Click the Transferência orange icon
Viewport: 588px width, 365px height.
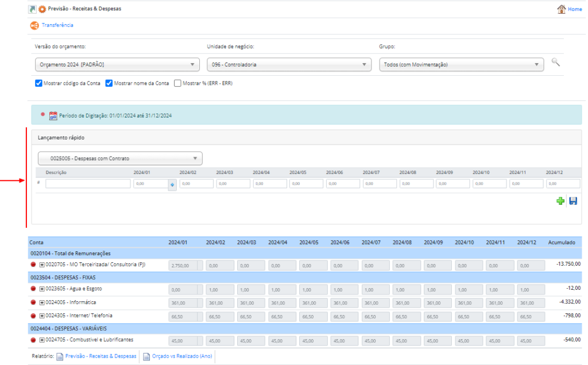pos(34,25)
